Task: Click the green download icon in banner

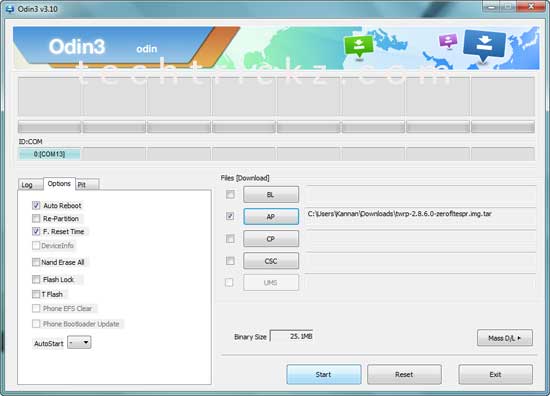Action: tap(359, 46)
